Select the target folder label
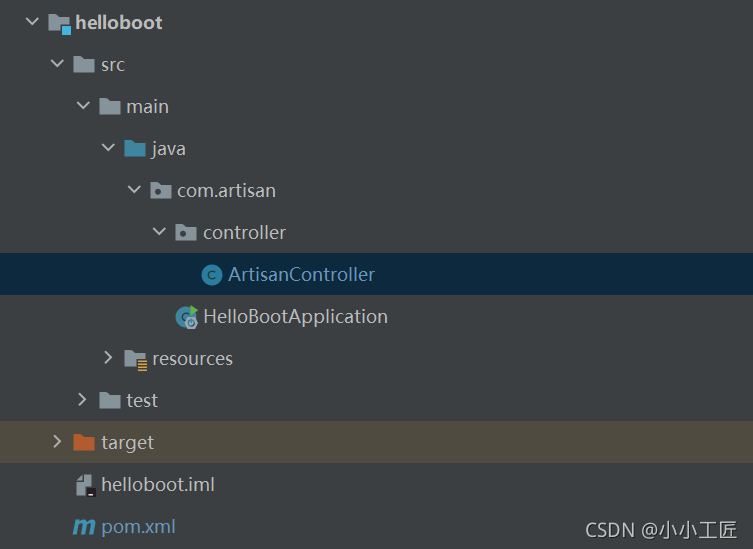Image resolution: width=753 pixels, height=549 pixels. point(128,443)
